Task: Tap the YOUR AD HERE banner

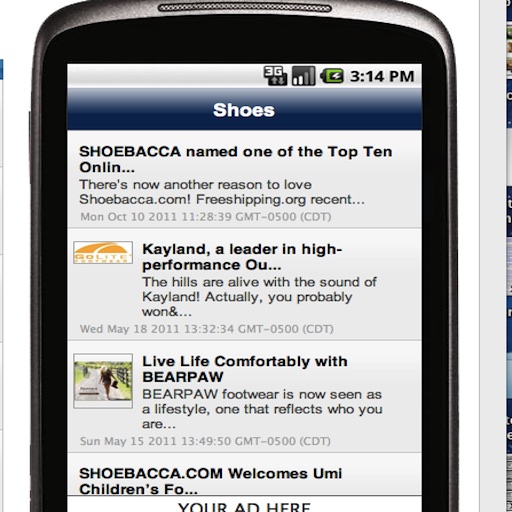Action: click(x=244, y=504)
